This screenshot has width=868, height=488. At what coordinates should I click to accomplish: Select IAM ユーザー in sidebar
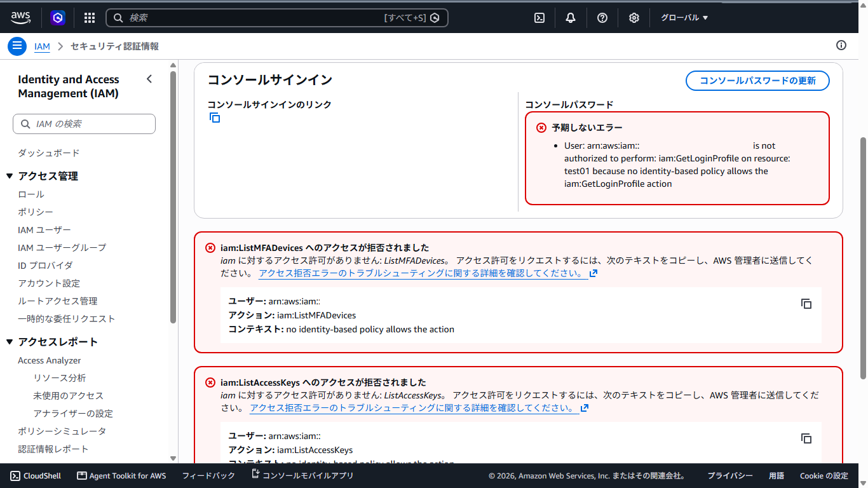(x=44, y=230)
